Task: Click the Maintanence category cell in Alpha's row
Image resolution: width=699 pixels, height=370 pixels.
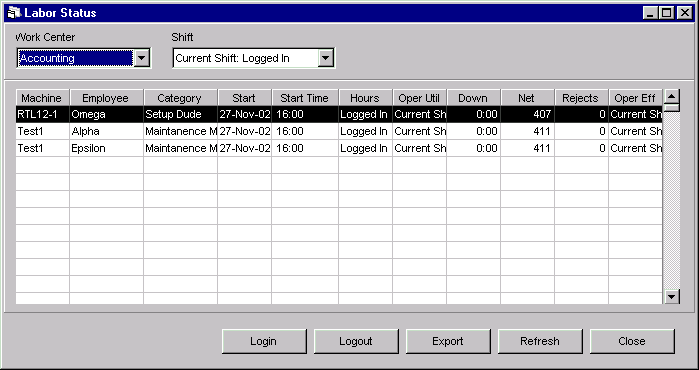Action: (180, 132)
